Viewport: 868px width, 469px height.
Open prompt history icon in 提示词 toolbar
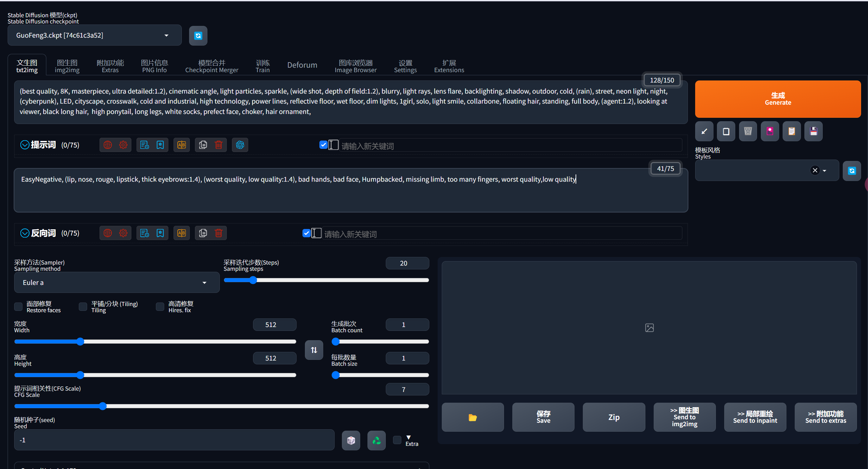pyautogui.click(x=144, y=145)
